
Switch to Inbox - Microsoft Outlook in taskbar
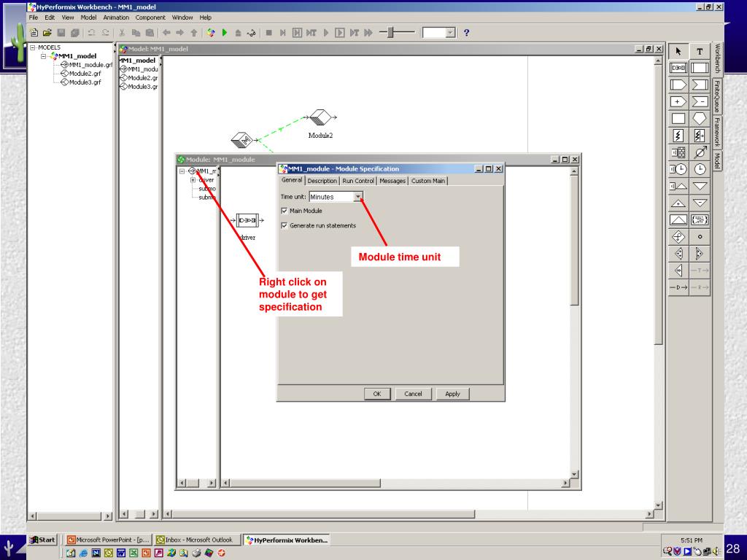196,540
